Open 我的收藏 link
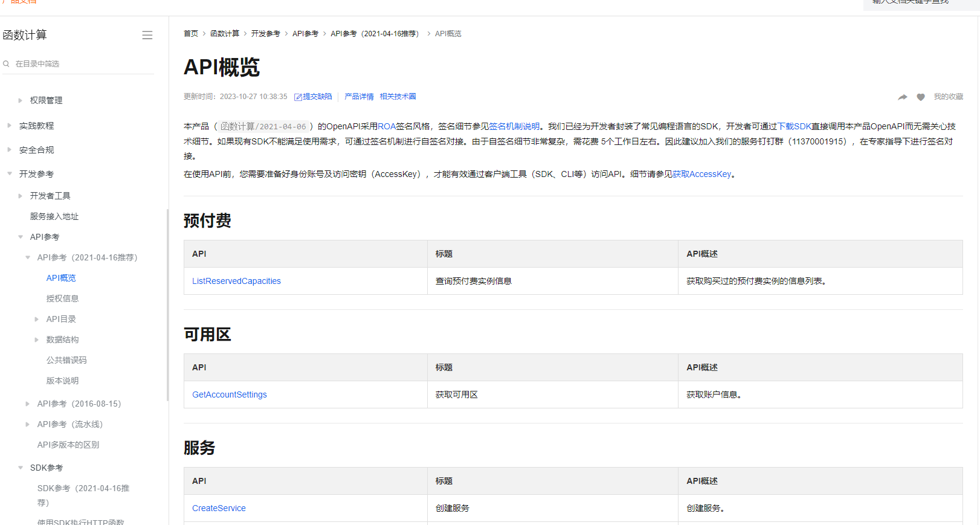980x525 pixels. pos(949,97)
